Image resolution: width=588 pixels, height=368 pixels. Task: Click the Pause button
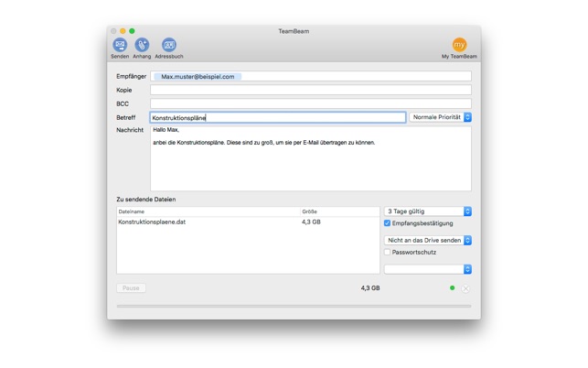pos(131,288)
